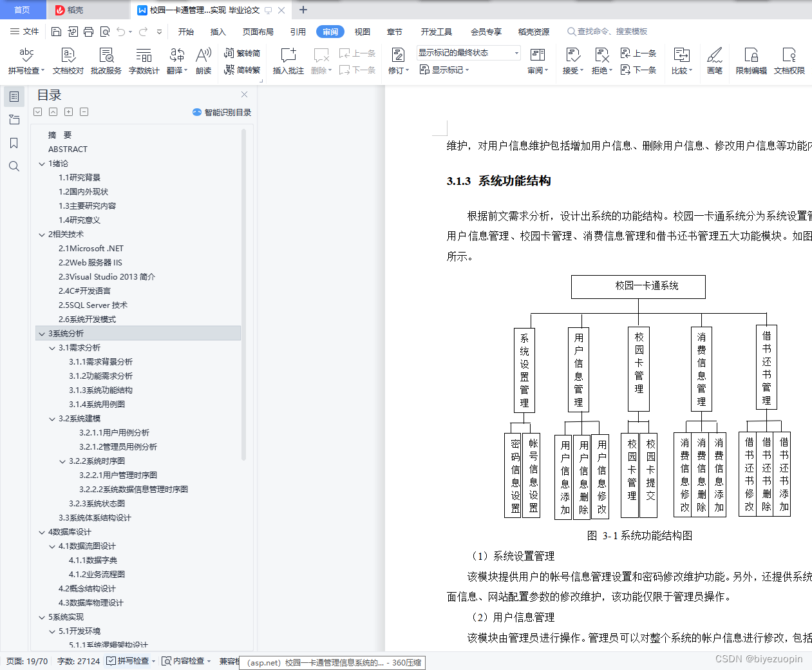Click the print icon in the quick toolbar

88,32
